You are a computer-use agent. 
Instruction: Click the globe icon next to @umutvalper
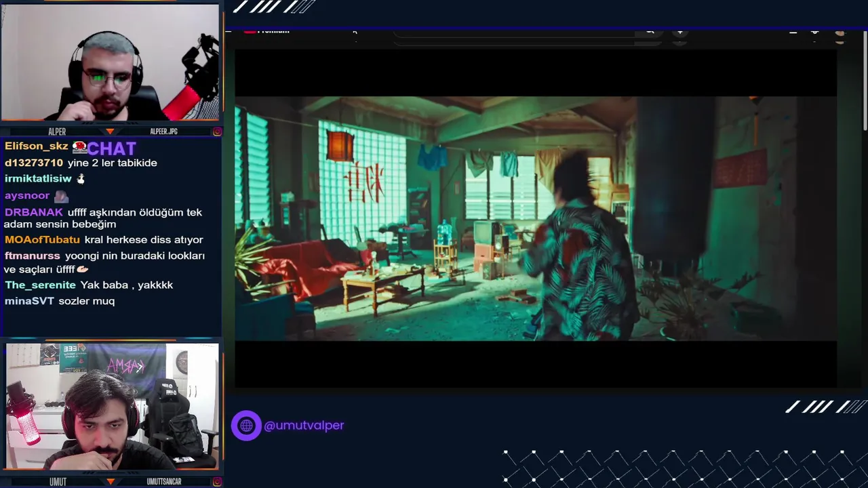tap(246, 426)
